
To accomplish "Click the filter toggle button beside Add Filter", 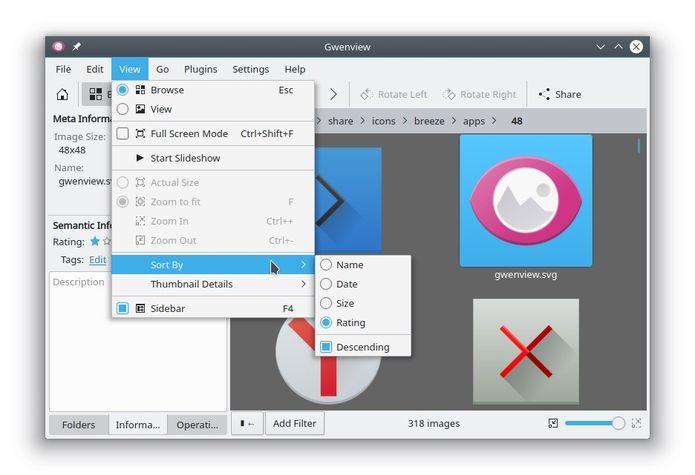I will click(247, 423).
